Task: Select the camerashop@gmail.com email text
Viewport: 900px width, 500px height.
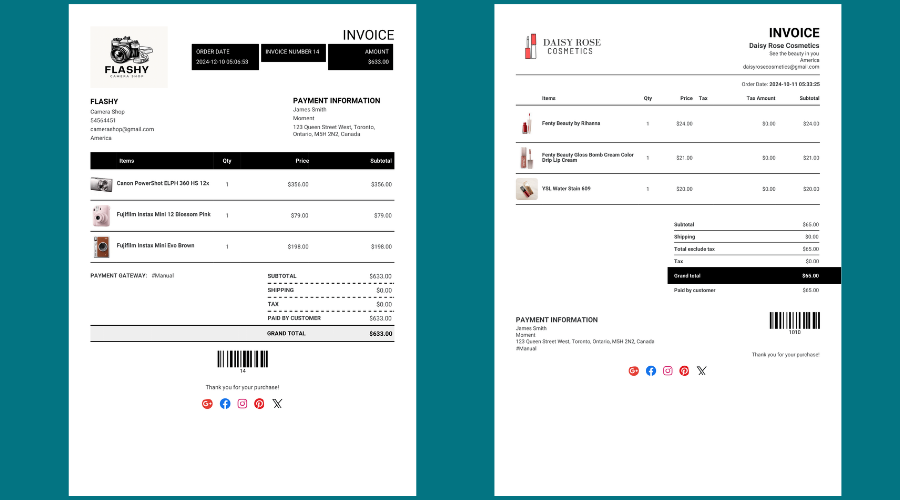Action: (122, 129)
